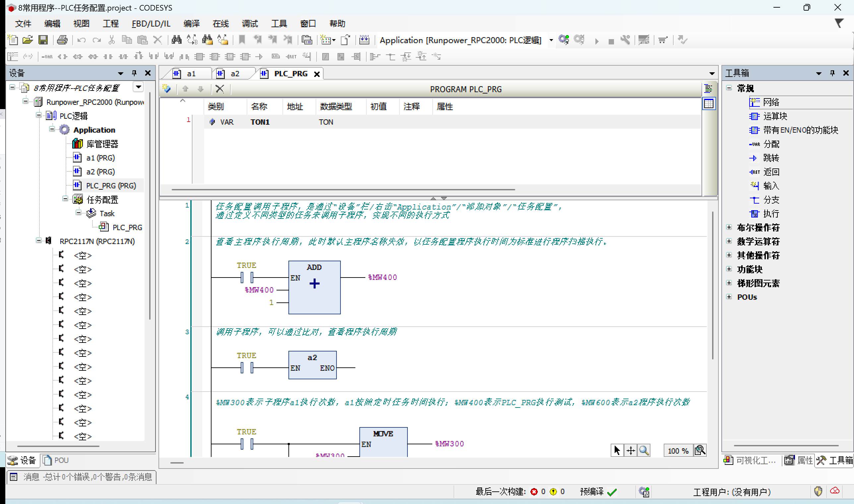Open the Find binoculars tool
Image resolution: width=854 pixels, height=504 pixels.
pyautogui.click(x=177, y=40)
